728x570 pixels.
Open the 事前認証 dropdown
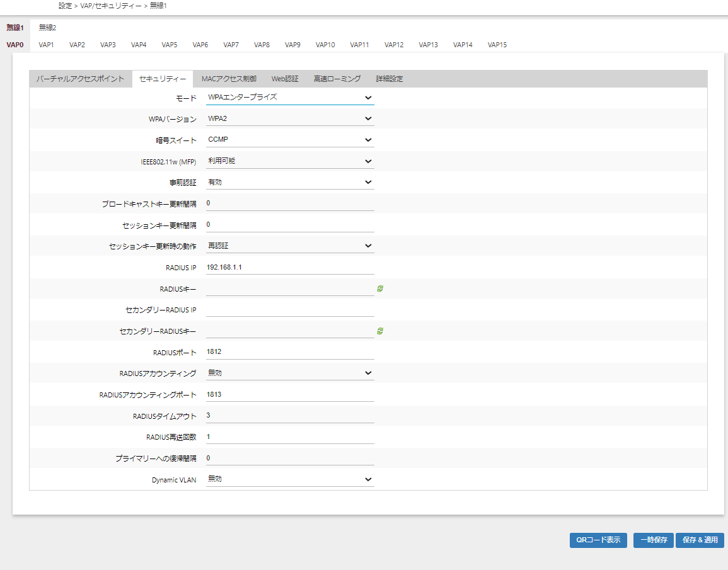click(290, 183)
